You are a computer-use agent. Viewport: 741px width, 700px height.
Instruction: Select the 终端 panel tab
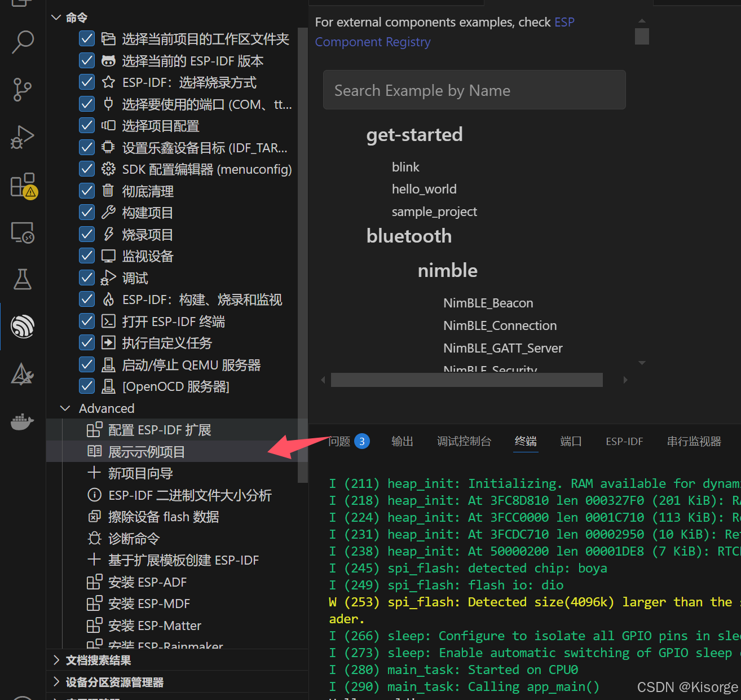click(526, 441)
